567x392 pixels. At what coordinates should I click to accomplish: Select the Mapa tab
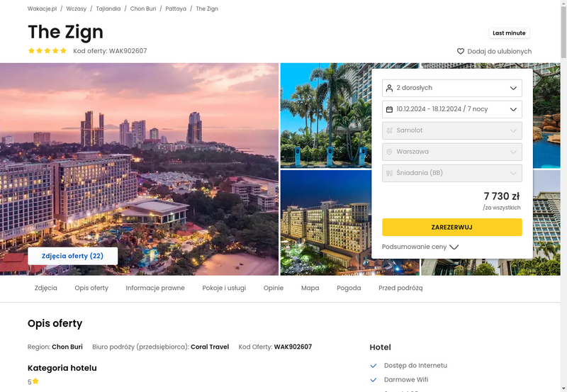[310, 289]
